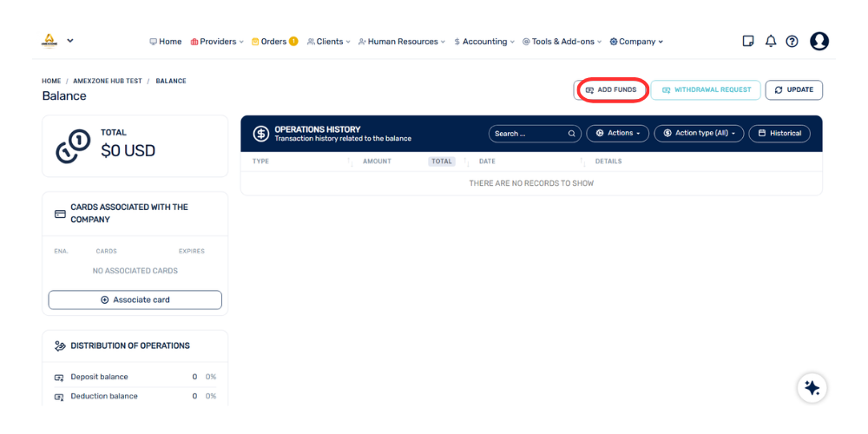Click NO ASSOCIATED CARDS text
This screenshot has width=868, height=434.
coord(135,271)
